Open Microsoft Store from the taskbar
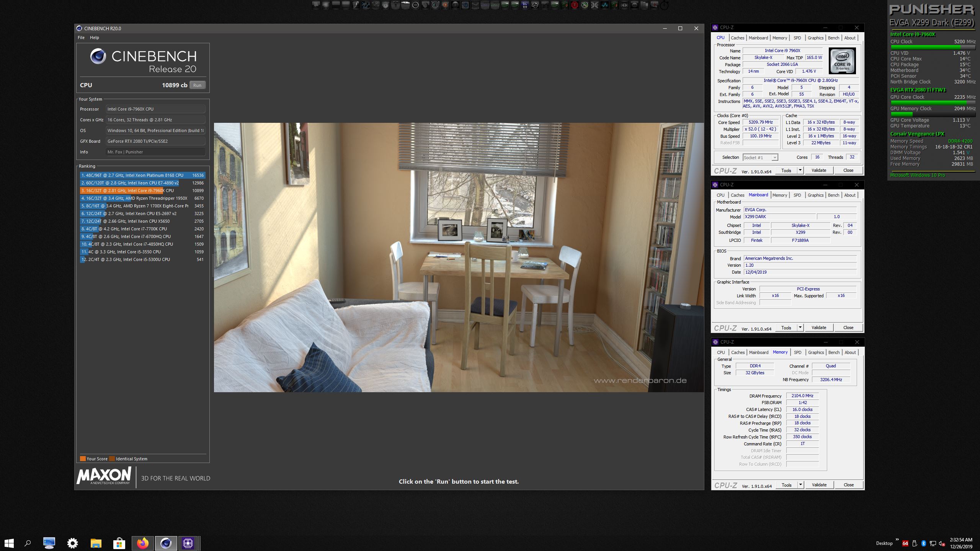 point(119,543)
